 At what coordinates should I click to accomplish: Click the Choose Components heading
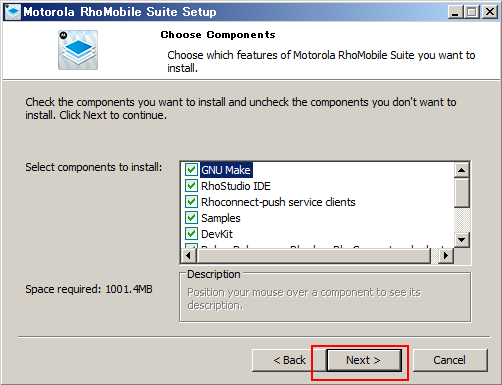coord(218,35)
